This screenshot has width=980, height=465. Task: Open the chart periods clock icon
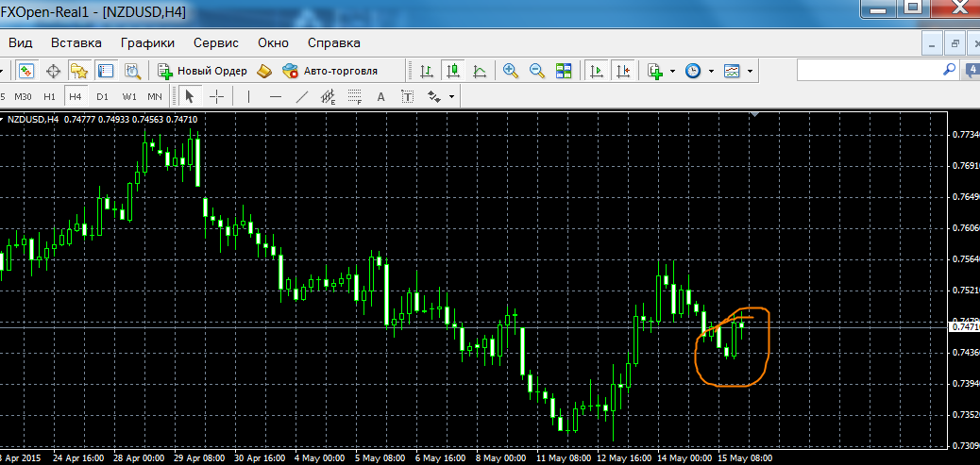click(692, 71)
